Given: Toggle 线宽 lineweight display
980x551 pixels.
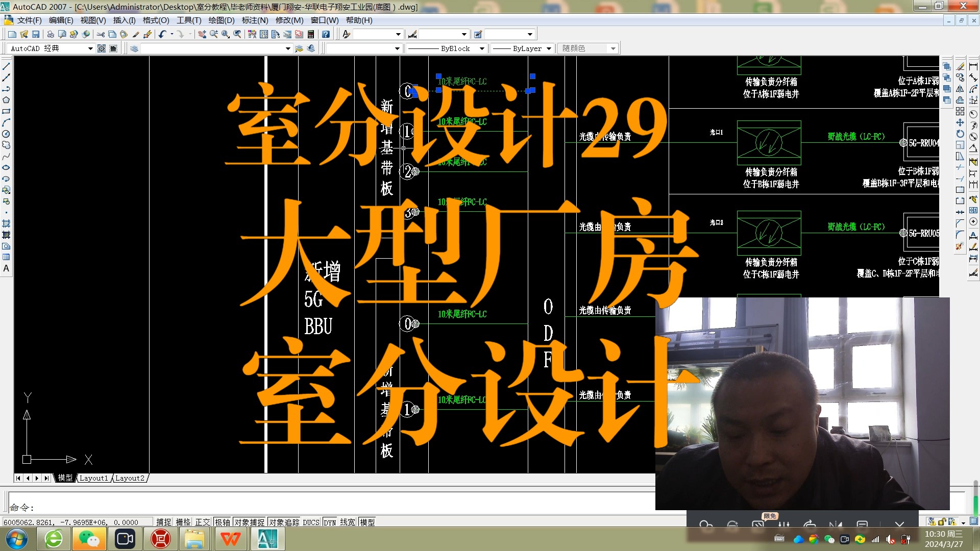Looking at the screenshot, I should click(x=348, y=522).
